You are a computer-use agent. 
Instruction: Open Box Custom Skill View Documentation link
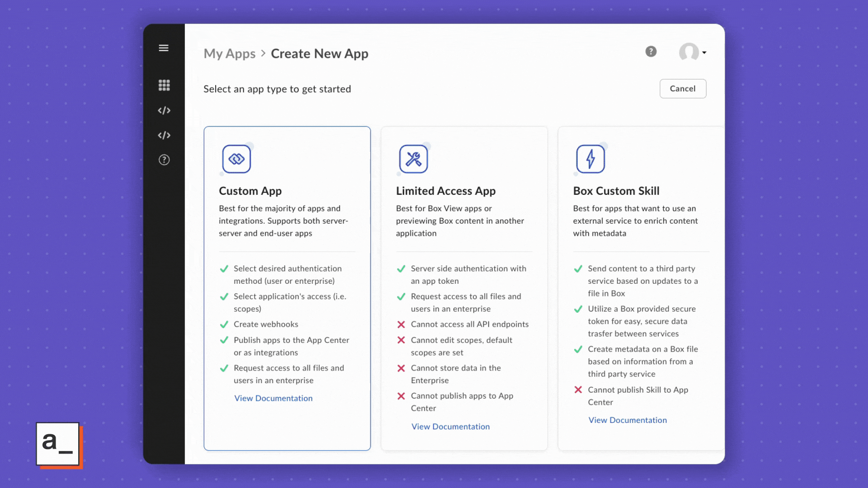tap(627, 420)
